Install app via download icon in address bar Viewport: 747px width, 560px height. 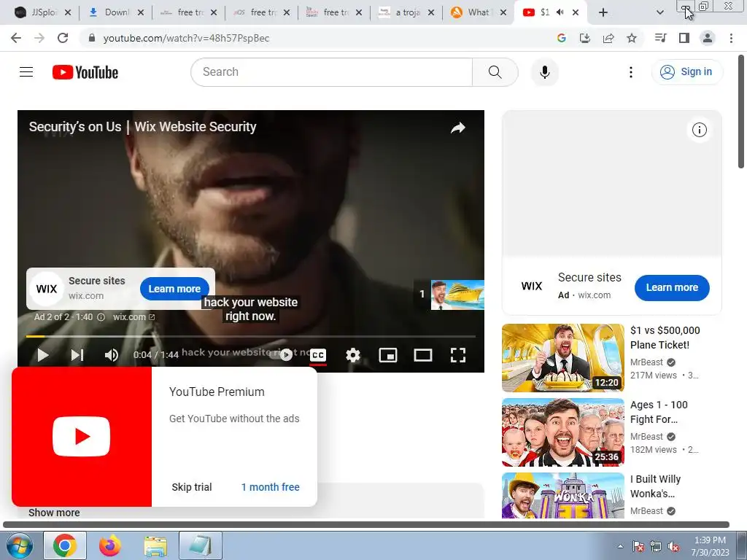[x=584, y=38]
